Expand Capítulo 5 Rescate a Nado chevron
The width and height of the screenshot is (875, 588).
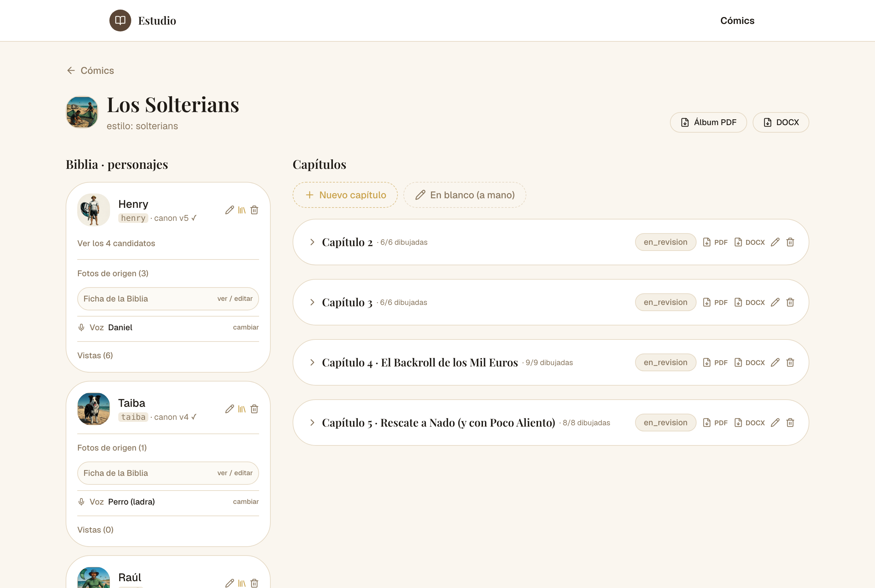pos(312,423)
